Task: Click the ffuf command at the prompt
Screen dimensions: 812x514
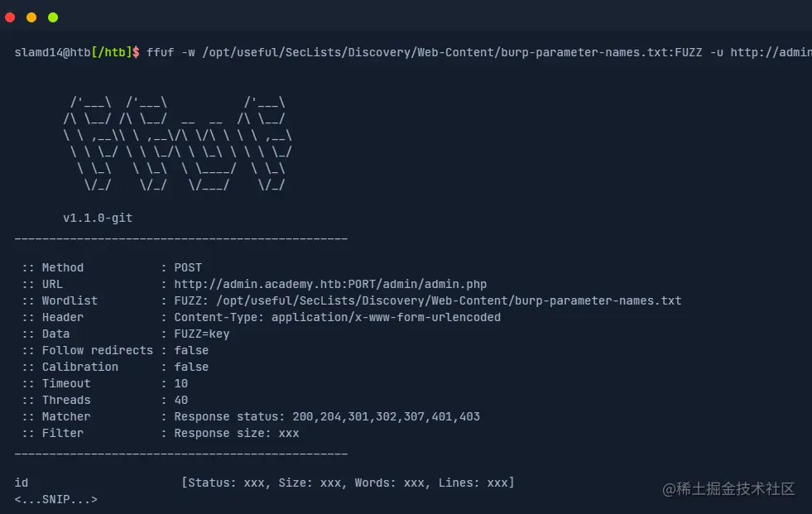Action: (x=160, y=52)
